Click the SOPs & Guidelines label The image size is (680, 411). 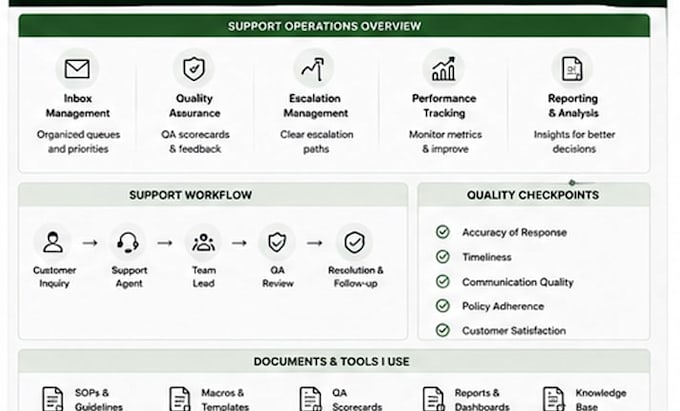click(x=99, y=400)
